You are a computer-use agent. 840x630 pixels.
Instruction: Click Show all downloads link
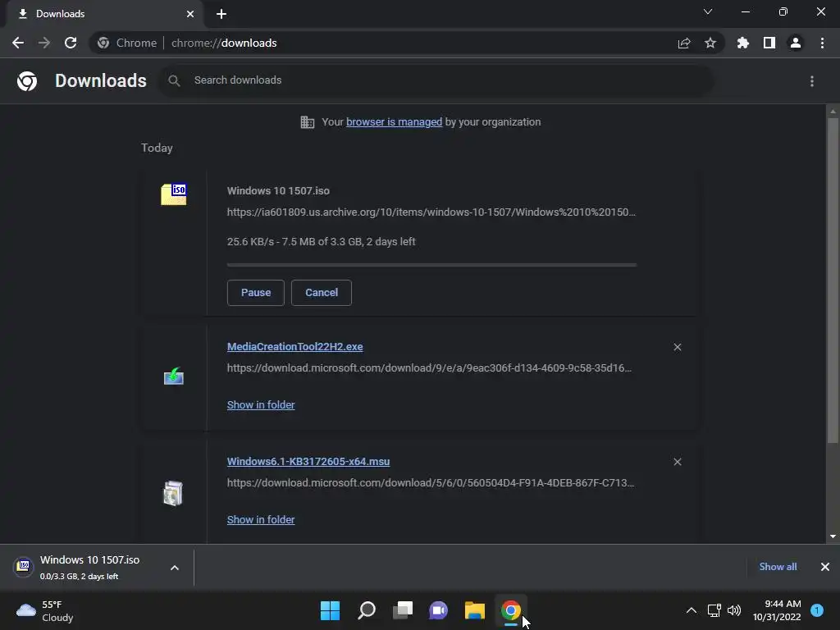778,567
